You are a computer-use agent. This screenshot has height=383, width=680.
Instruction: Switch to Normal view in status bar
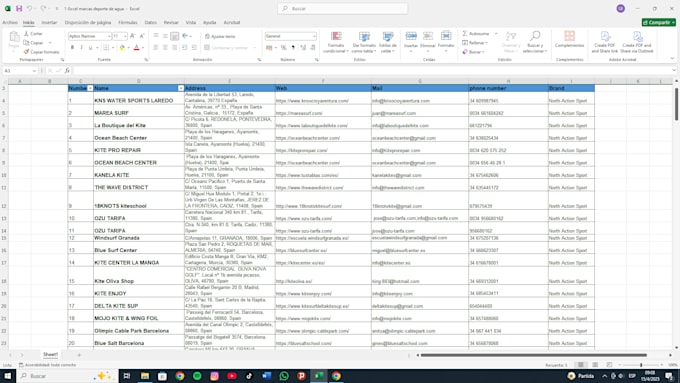pyautogui.click(x=581, y=365)
